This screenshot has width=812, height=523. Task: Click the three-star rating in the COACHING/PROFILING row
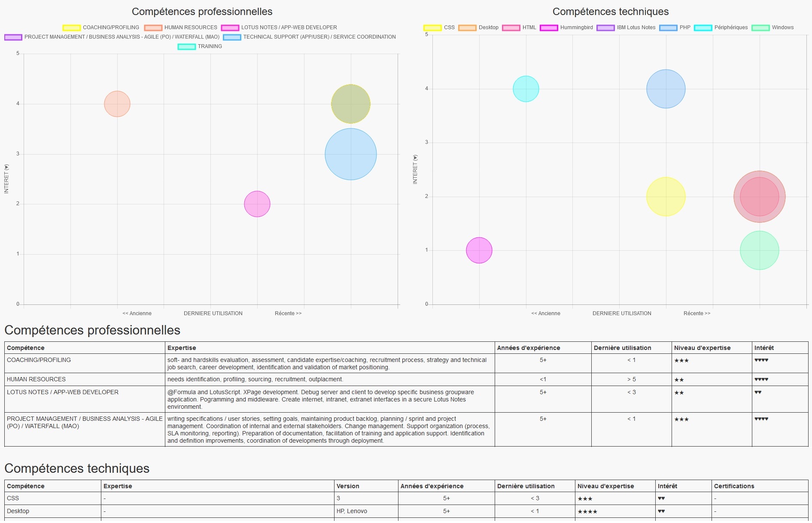[681, 361]
